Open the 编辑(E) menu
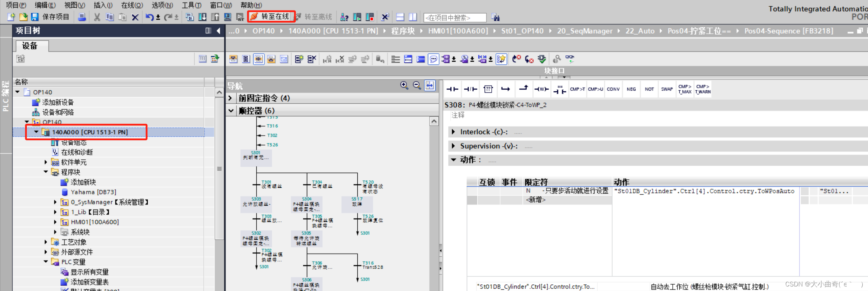This screenshot has width=868, height=291. 45,5
